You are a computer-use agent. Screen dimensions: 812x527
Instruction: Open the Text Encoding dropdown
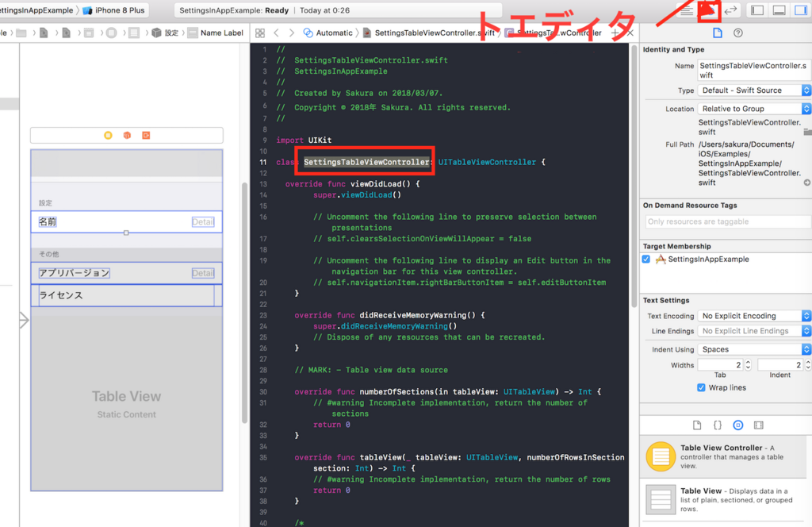pyautogui.click(x=754, y=316)
